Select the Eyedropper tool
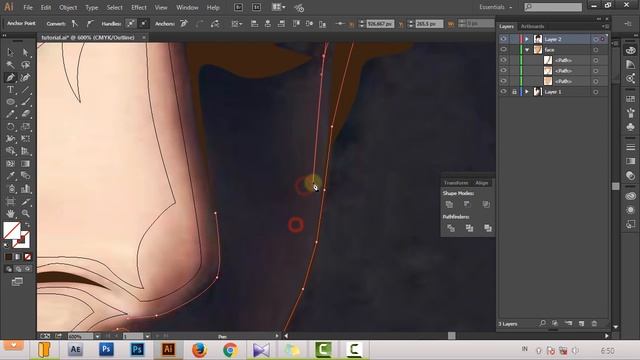Viewport: 640px width, 360px height. pyautogui.click(x=10, y=176)
